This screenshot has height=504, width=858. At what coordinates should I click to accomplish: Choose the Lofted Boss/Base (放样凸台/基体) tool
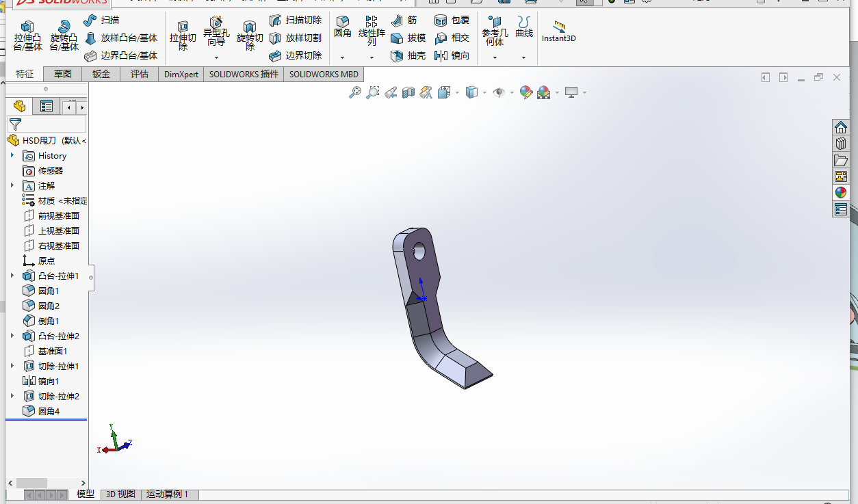coord(121,38)
